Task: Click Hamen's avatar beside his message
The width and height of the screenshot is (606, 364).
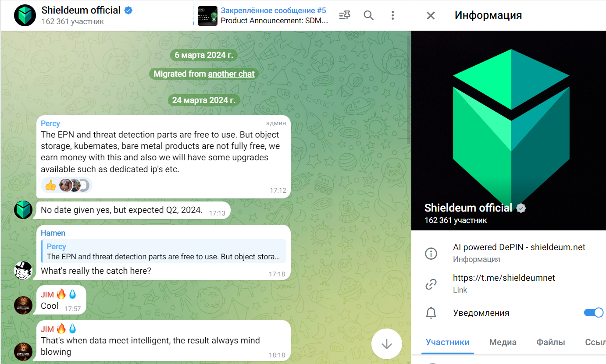Action: pos(23,270)
